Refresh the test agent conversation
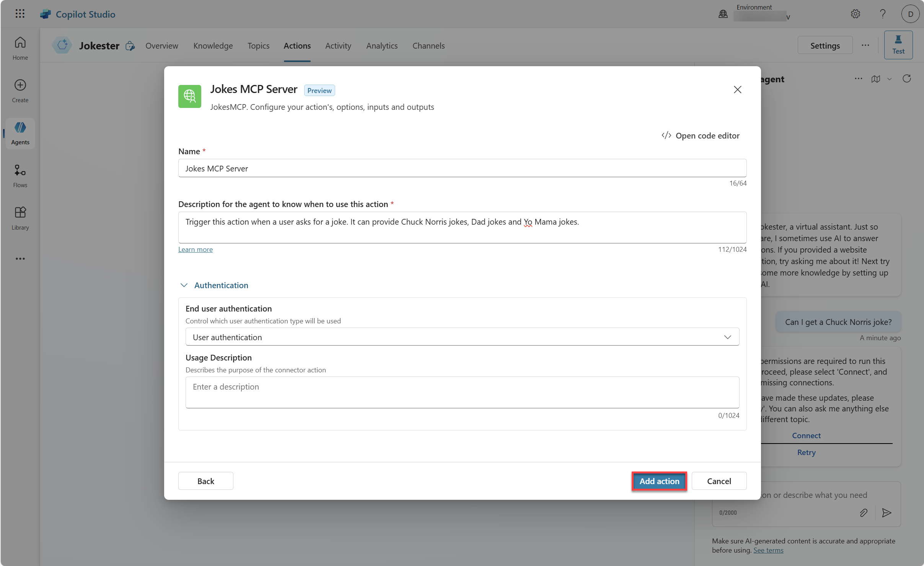This screenshot has width=924, height=566. pos(907,79)
